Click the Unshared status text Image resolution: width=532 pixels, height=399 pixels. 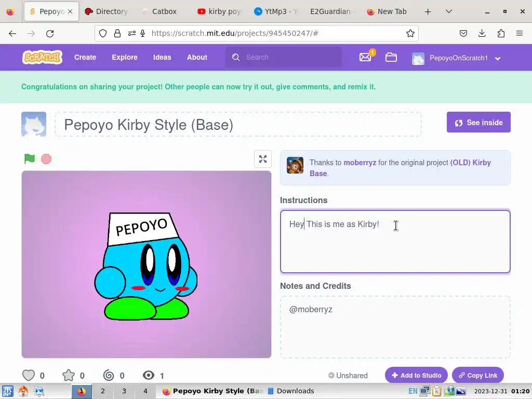point(348,375)
